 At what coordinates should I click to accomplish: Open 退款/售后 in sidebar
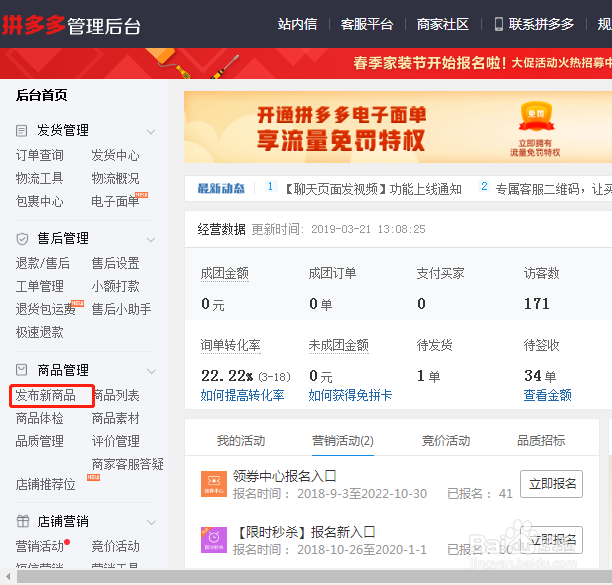[43, 263]
